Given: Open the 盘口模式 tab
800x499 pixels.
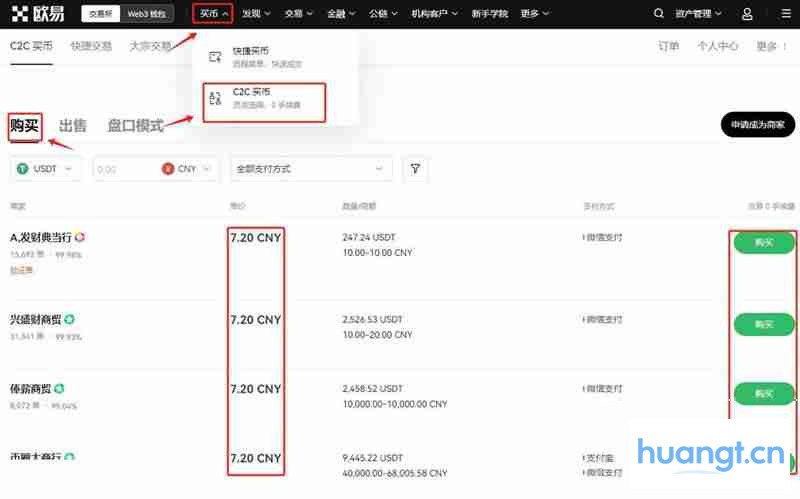Looking at the screenshot, I should coord(135,126).
